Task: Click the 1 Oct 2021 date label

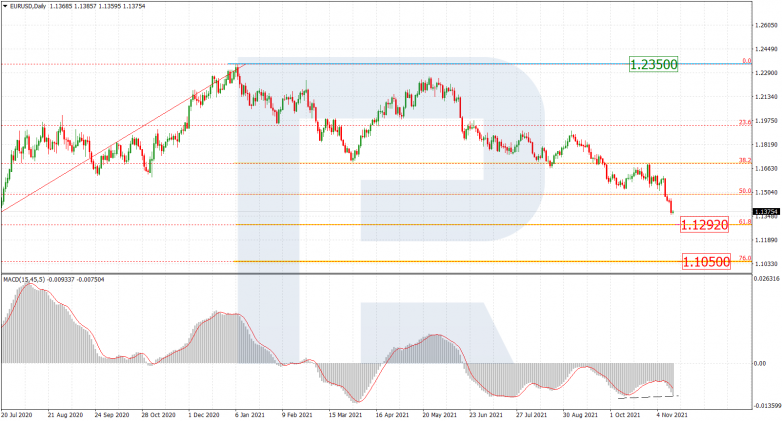Action: (625, 415)
